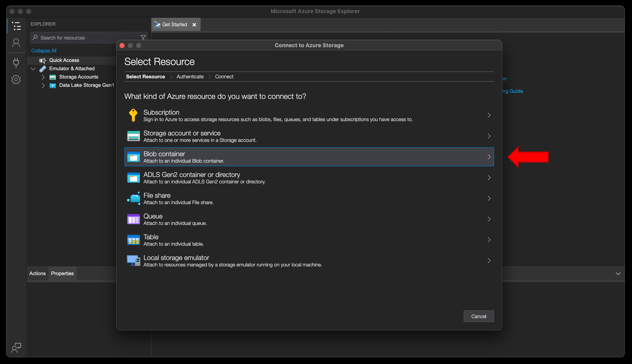Select the File share title text

pos(157,195)
